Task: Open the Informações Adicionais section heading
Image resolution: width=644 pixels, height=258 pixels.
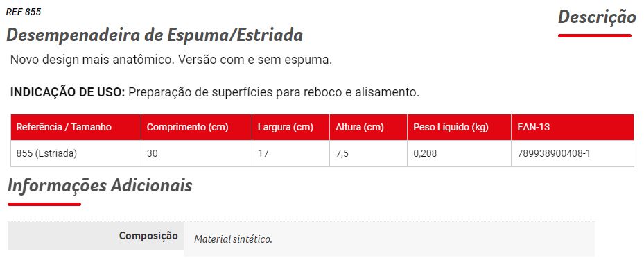Action: (100, 186)
